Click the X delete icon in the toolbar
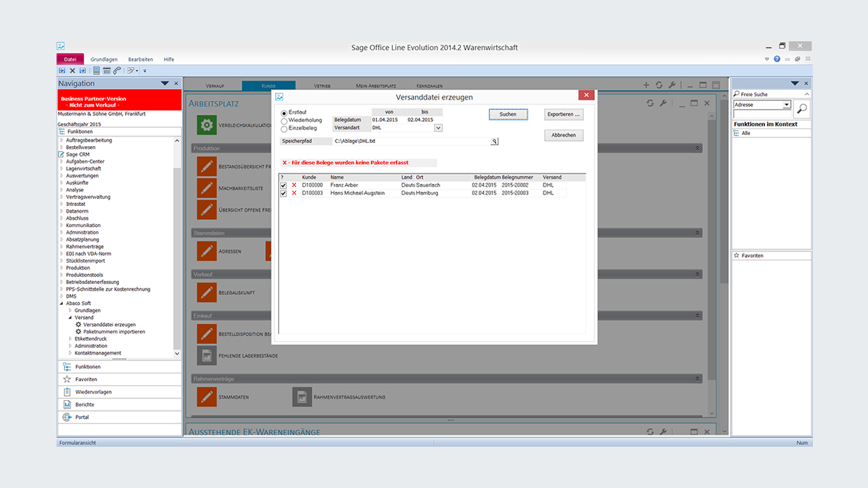 [72, 71]
